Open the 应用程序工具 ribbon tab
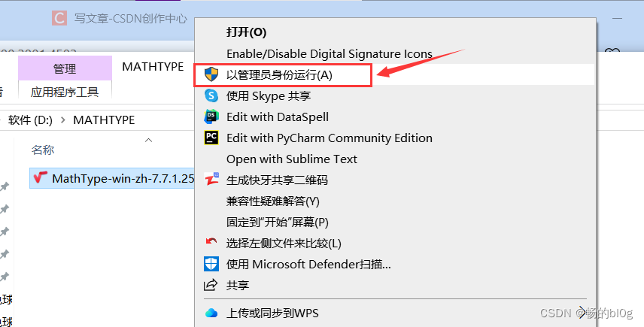This screenshot has height=327, width=644. point(65,92)
